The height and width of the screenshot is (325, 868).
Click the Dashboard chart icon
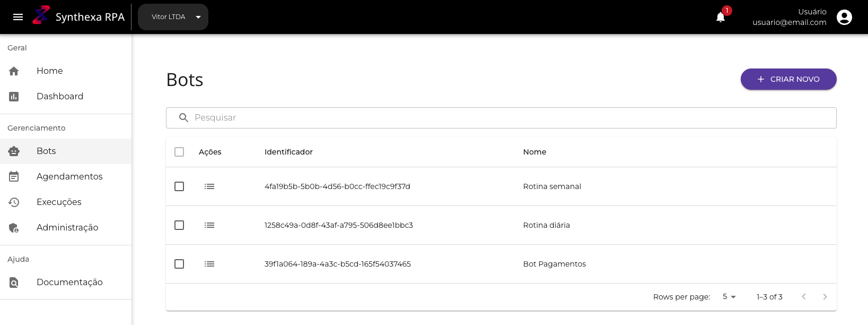coord(14,96)
